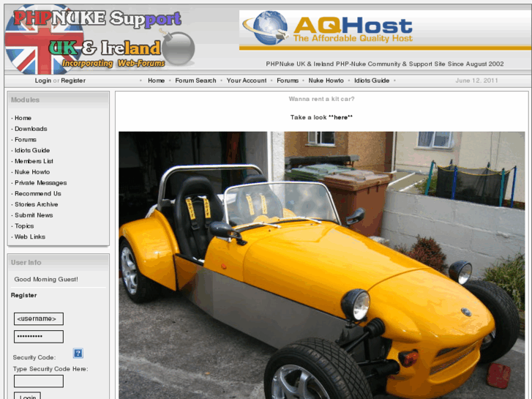Open the Login link in top bar
532x399 pixels.
(42, 81)
